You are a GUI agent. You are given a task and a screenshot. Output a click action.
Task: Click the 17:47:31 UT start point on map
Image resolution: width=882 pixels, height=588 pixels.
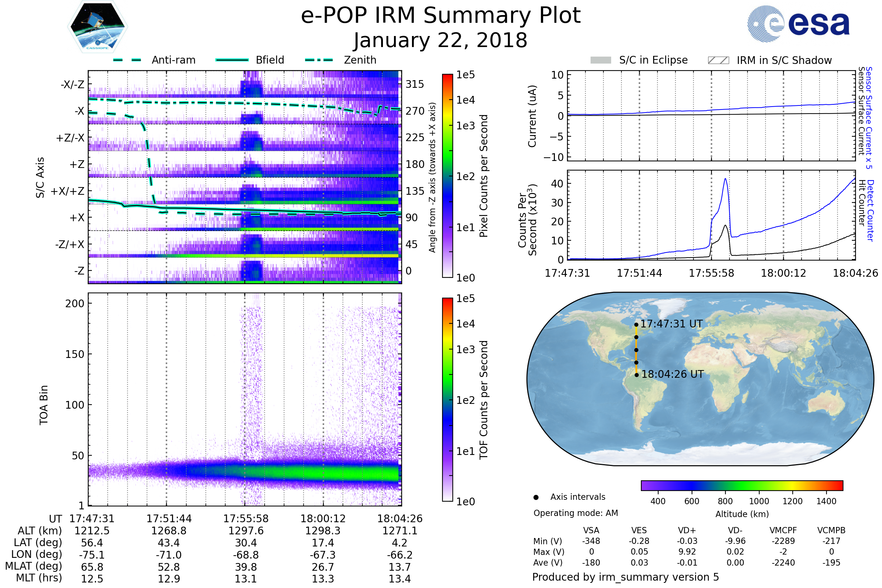point(636,325)
